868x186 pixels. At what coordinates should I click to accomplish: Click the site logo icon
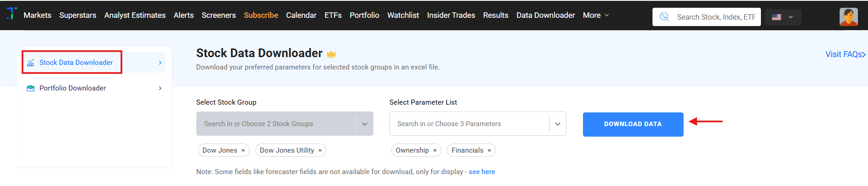click(x=11, y=14)
